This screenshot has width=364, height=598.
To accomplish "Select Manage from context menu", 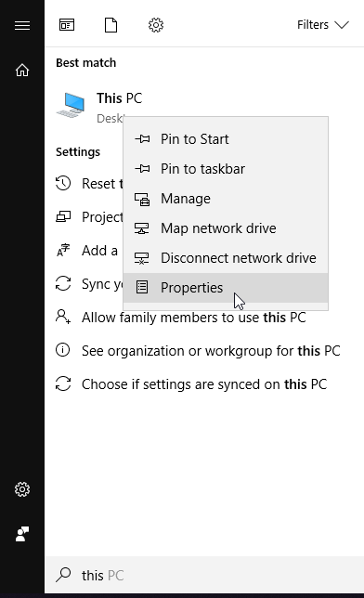I will (226, 199).
